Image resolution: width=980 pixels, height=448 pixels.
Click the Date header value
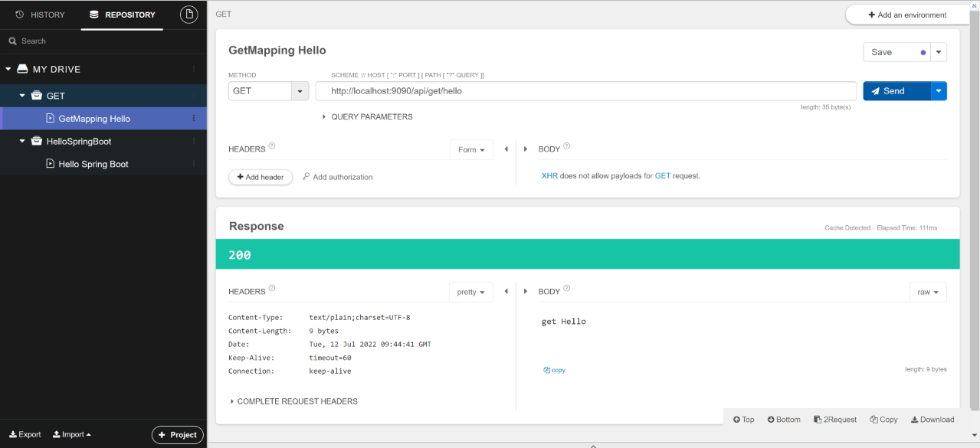pyautogui.click(x=370, y=344)
